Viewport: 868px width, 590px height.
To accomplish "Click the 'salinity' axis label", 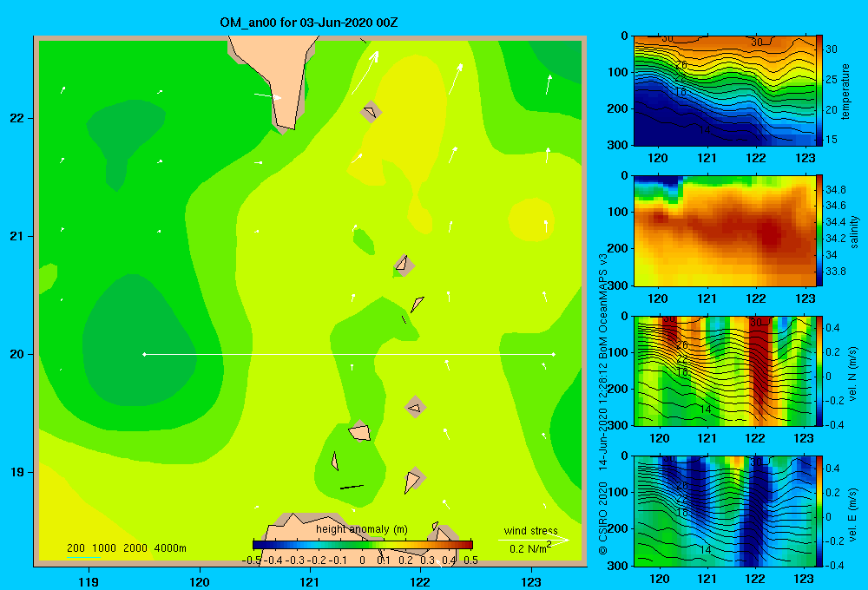I will tap(854, 232).
